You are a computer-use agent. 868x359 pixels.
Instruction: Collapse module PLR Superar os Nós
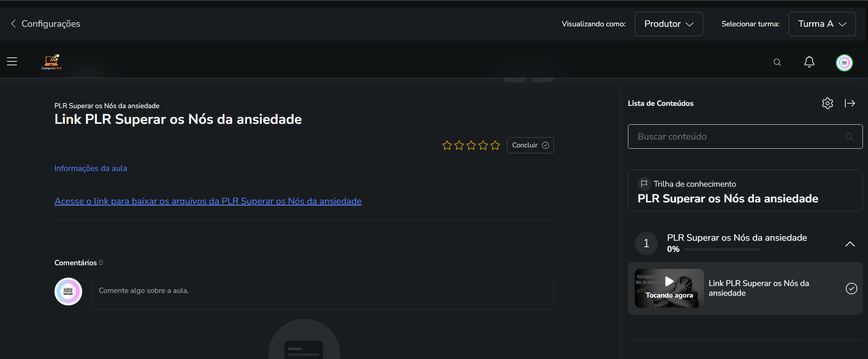pyautogui.click(x=850, y=244)
